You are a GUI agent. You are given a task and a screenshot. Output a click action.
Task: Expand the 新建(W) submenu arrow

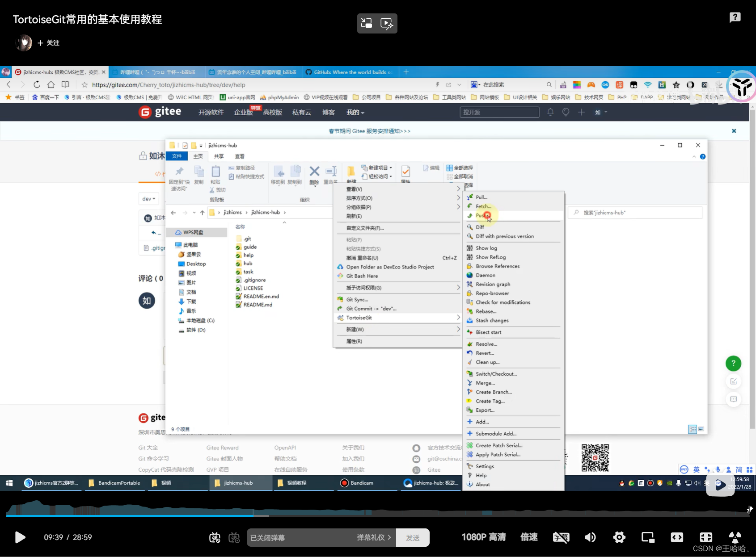(x=458, y=329)
